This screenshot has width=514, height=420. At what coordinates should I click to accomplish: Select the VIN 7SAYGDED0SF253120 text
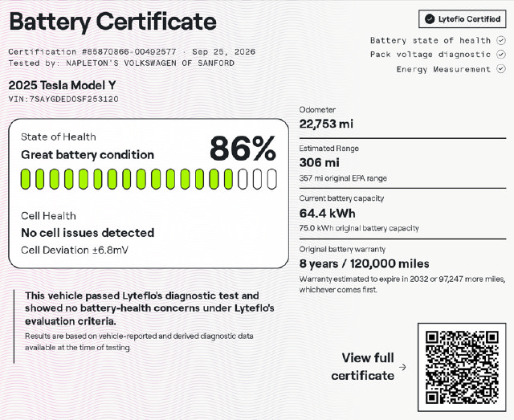(x=63, y=99)
